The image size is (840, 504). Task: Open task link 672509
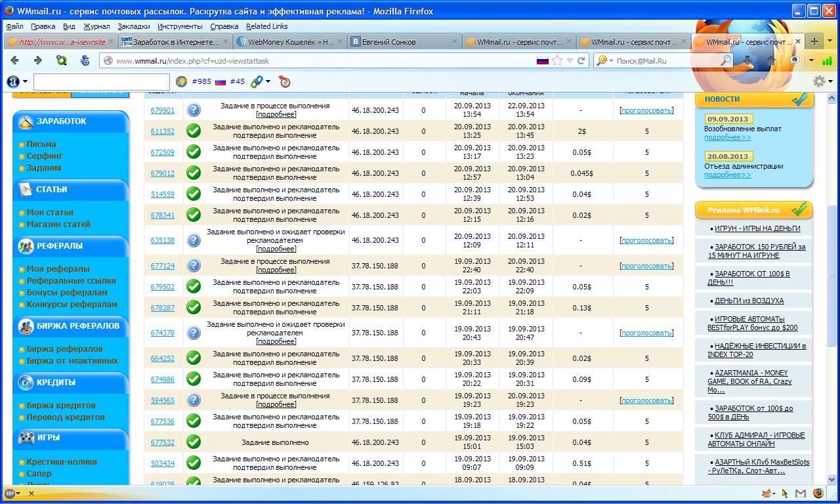(x=162, y=152)
